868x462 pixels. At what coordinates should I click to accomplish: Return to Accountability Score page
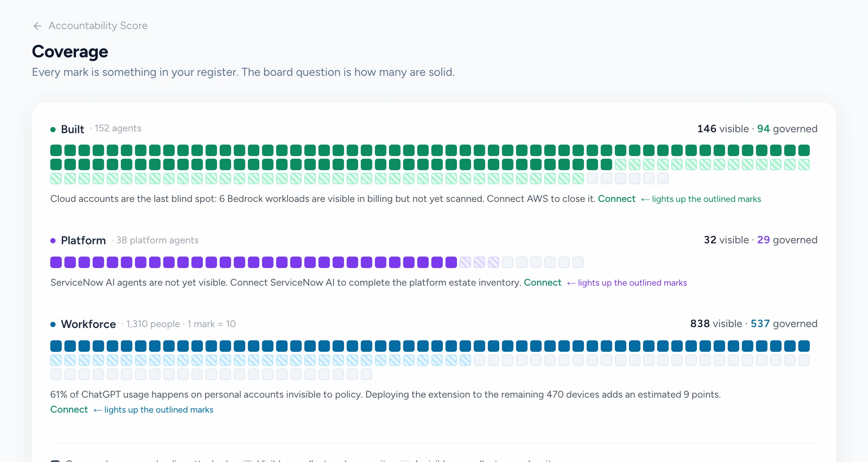tap(98, 26)
